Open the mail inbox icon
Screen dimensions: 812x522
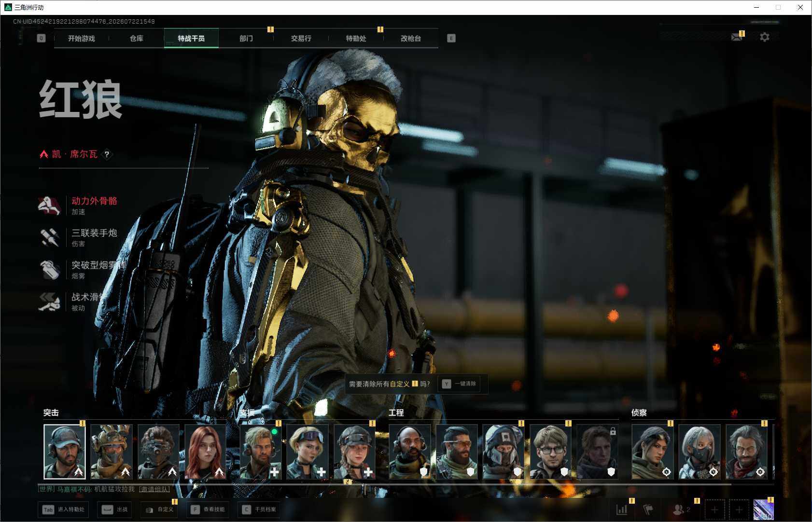click(736, 37)
